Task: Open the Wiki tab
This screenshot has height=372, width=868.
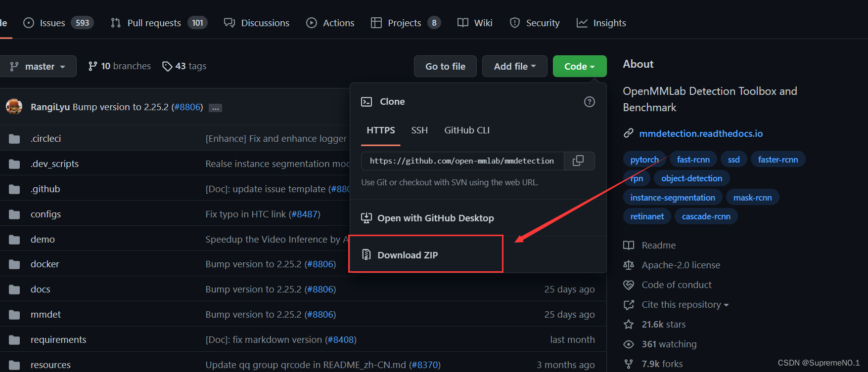Action: click(x=475, y=23)
